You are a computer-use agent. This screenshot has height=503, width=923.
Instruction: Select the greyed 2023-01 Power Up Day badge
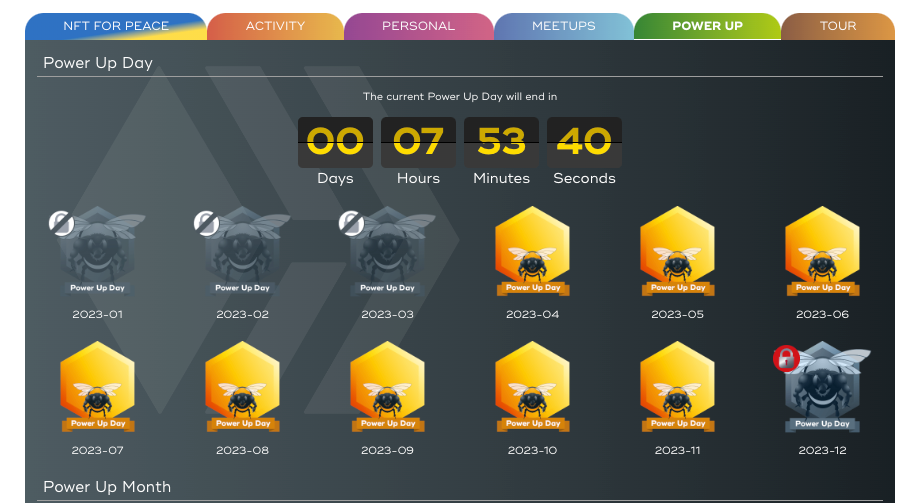[98, 251]
